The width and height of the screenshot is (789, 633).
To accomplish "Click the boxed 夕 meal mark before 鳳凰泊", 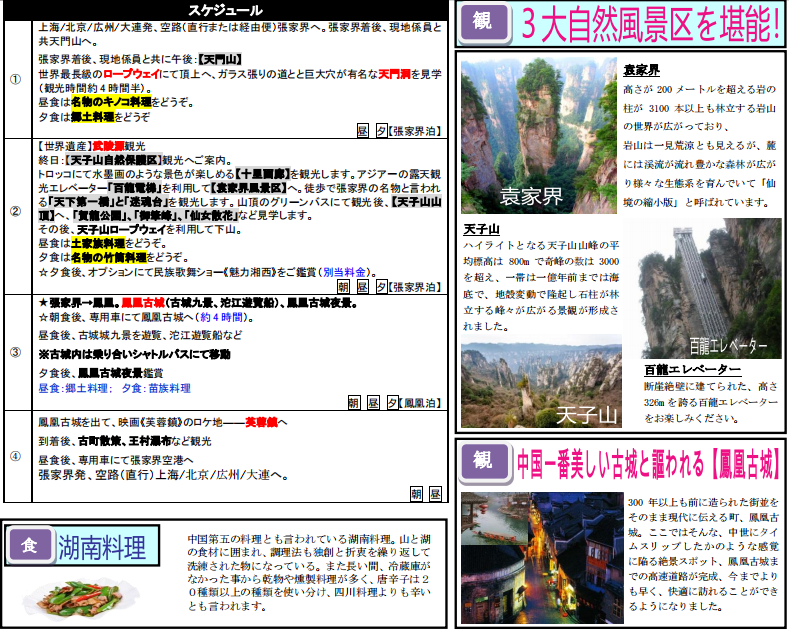I will 392,403.
